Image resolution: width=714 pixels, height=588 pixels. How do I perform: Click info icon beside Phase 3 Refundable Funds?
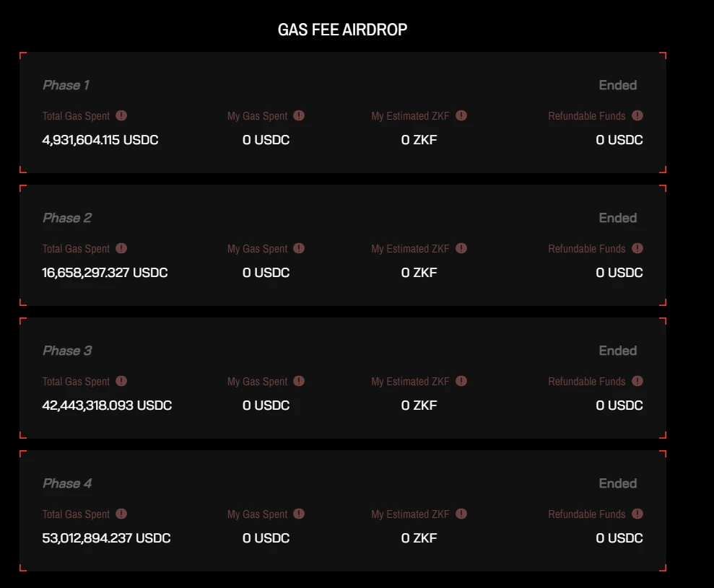click(637, 381)
